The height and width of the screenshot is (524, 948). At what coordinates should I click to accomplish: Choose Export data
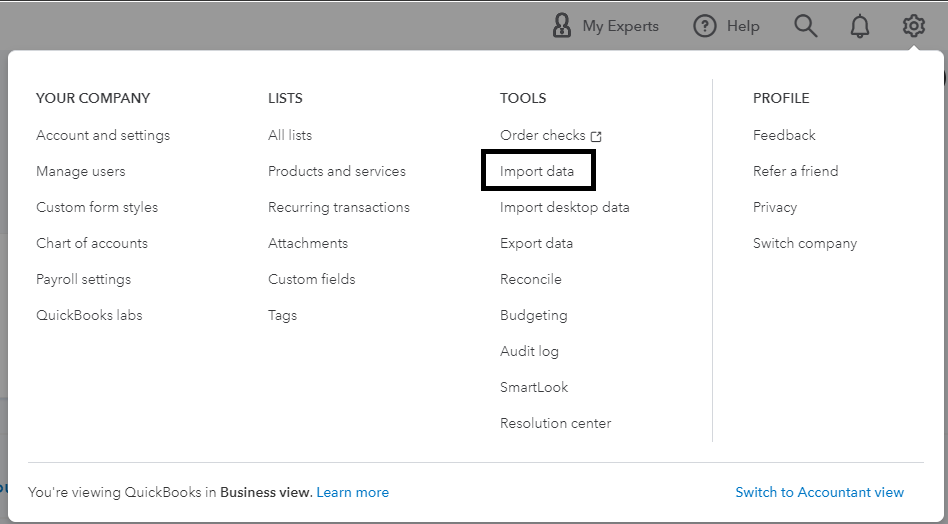point(536,243)
